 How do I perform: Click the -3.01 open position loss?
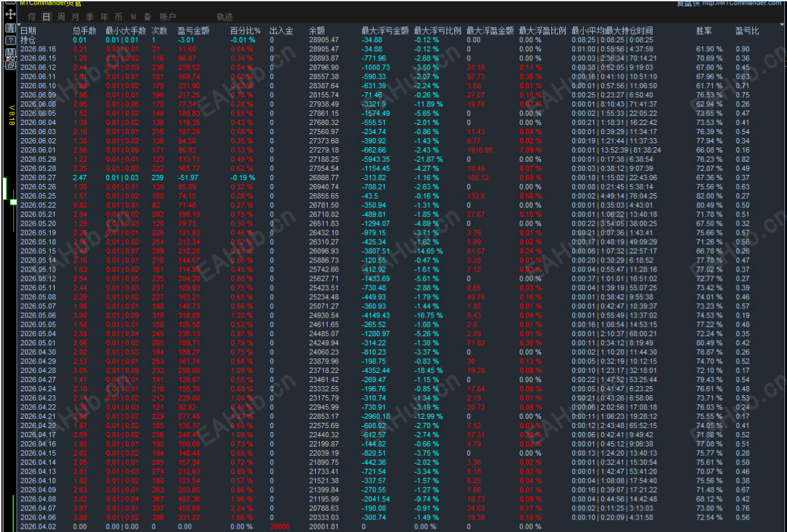pos(186,40)
